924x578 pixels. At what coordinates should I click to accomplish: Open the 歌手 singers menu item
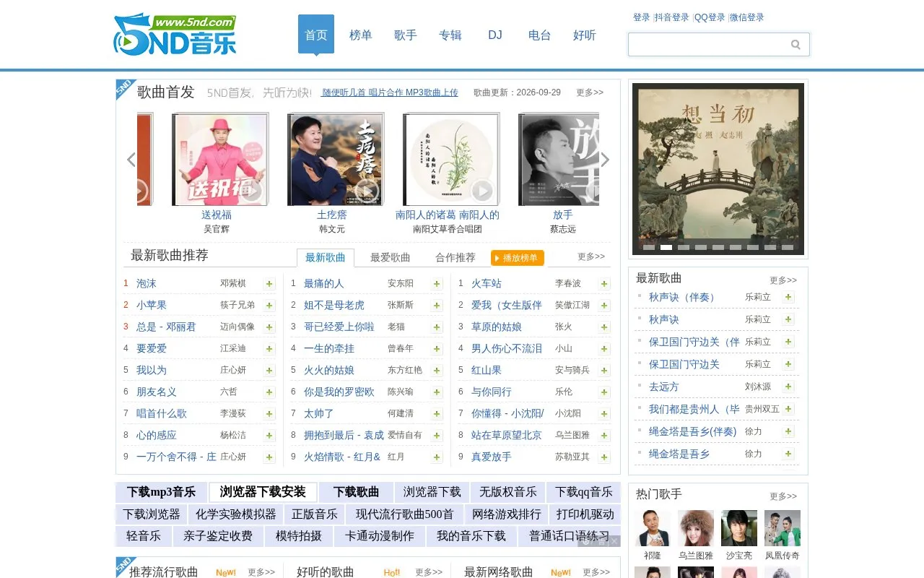[x=406, y=35]
